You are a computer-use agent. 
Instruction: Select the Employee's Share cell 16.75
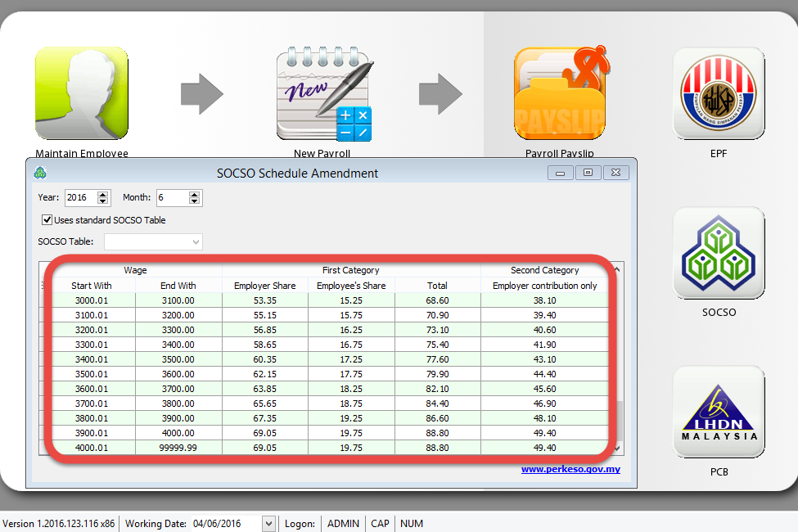click(351, 345)
